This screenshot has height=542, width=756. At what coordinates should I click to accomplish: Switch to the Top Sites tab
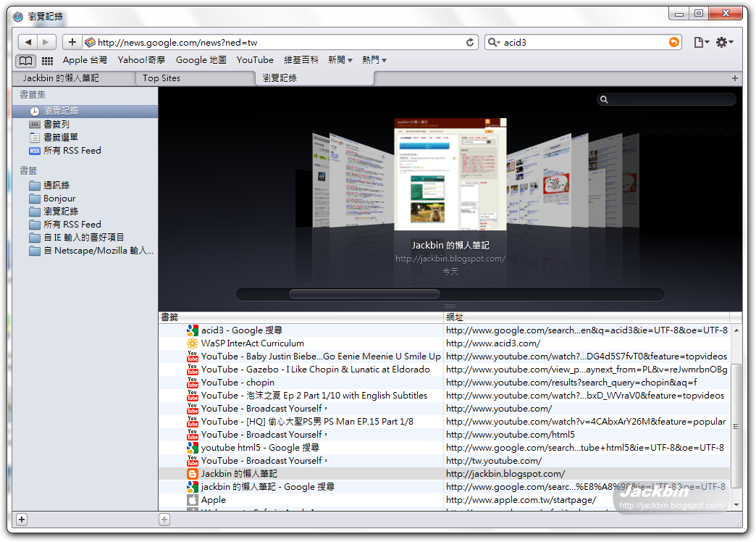(x=195, y=78)
